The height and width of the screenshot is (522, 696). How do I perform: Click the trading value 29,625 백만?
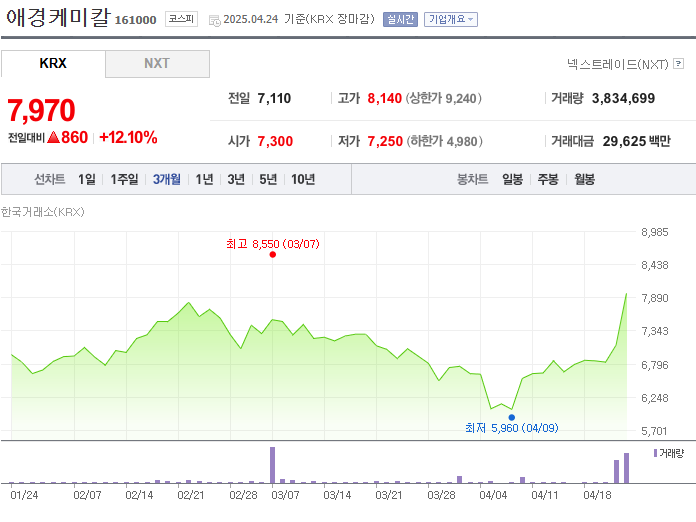637,141
